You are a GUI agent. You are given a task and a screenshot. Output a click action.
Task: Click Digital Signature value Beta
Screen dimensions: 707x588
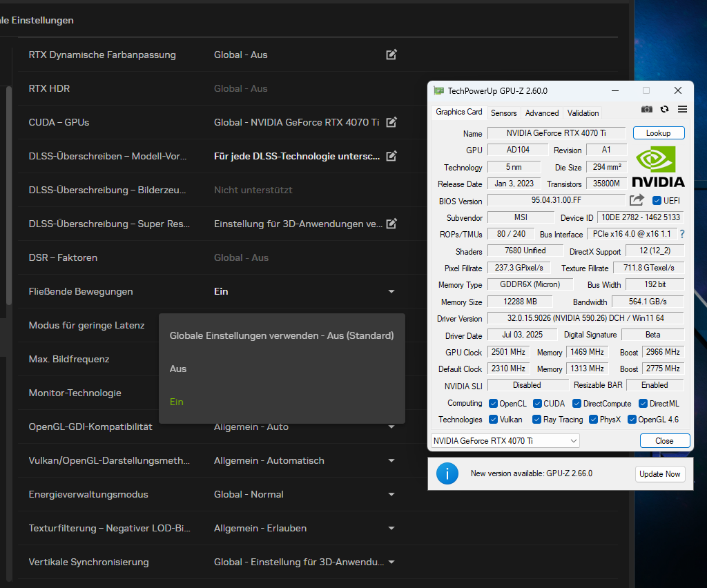point(652,335)
